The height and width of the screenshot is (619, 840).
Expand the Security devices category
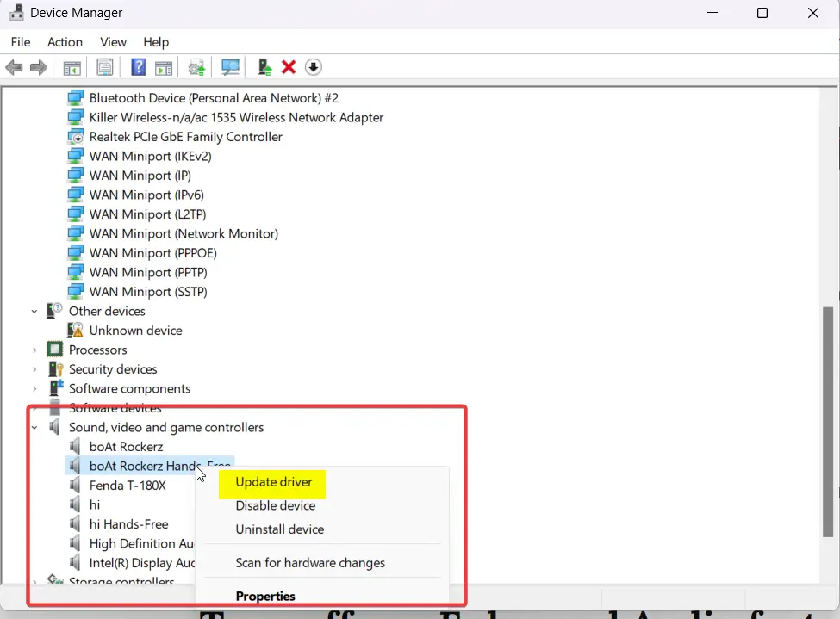(x=34, y=369)
